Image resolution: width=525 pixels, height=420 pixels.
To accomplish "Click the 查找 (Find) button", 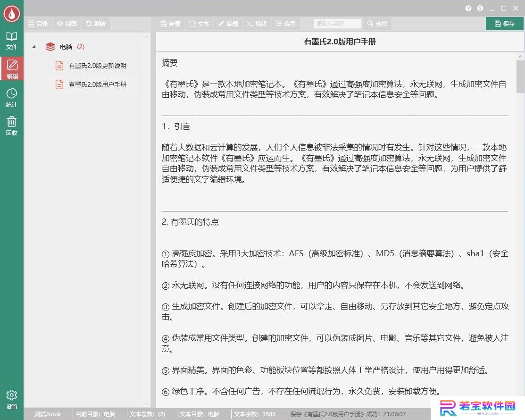I will [x=377, y=24].
